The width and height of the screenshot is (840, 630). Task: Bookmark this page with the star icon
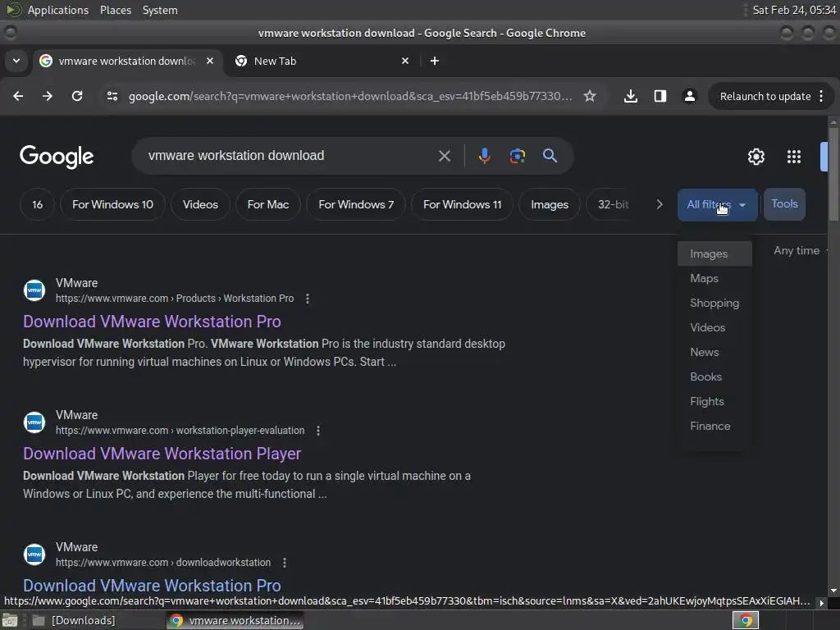(x=590, y=96)
